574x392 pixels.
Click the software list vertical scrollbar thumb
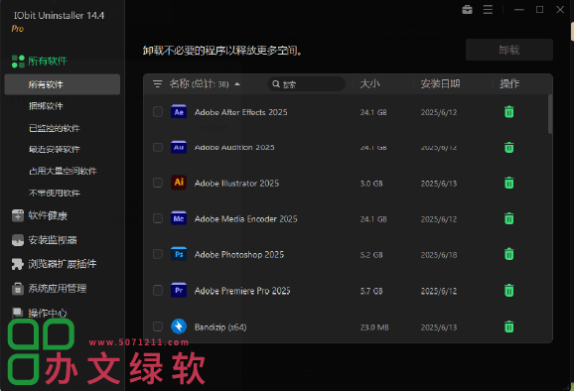pyautogui.click(x=550, y=114)
